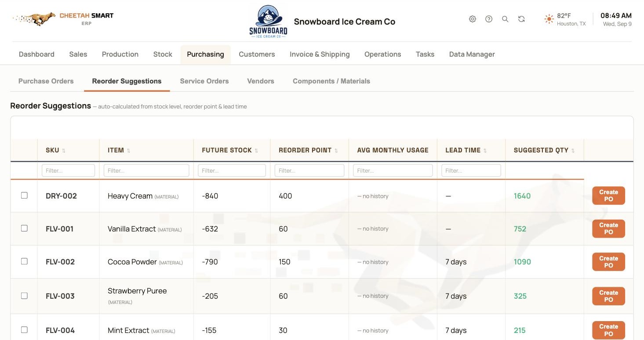The height and width of the screenshot is (340, 644).
Task: Click the sun weather icon
Action: click(549, 19)
